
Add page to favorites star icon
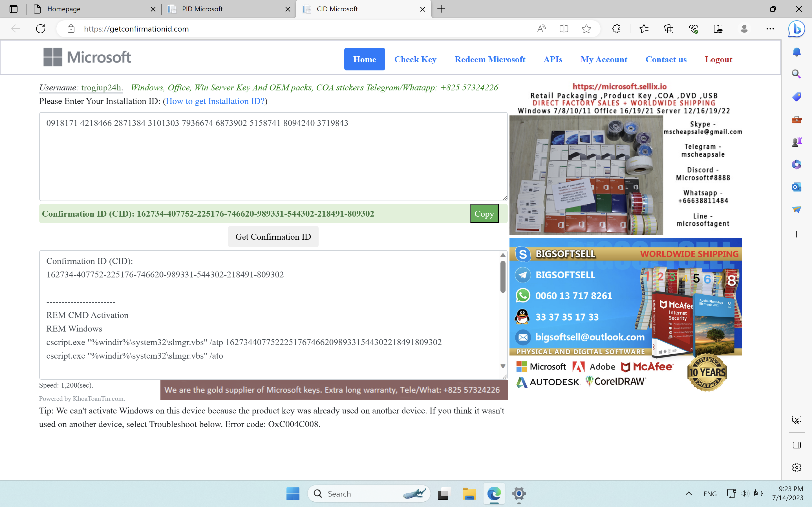click(586, 29)
